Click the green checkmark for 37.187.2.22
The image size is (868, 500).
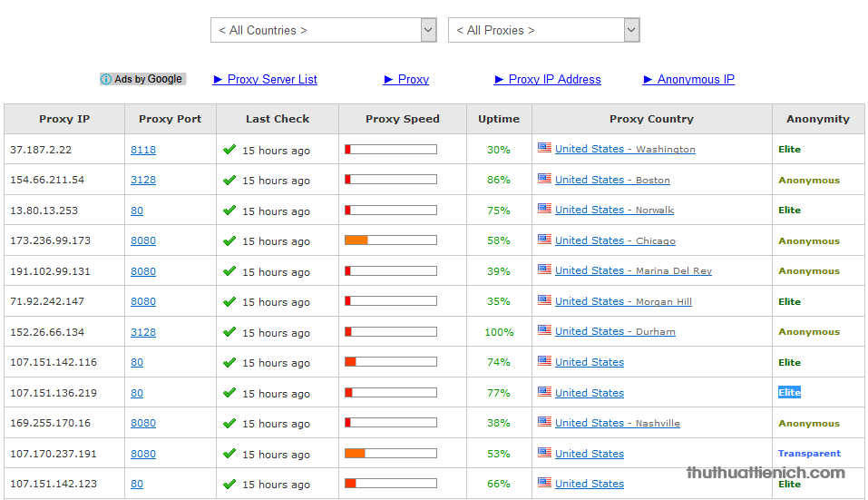229,150
